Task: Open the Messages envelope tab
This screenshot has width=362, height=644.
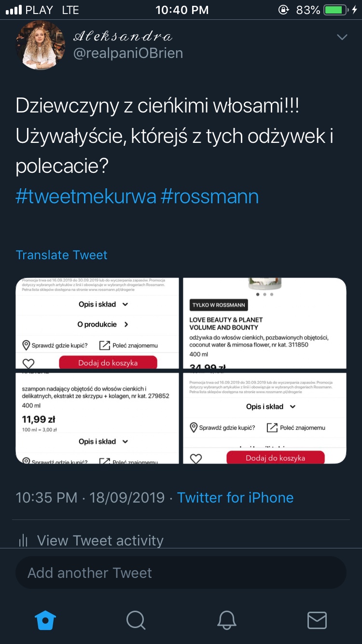Action: [317, 620]
